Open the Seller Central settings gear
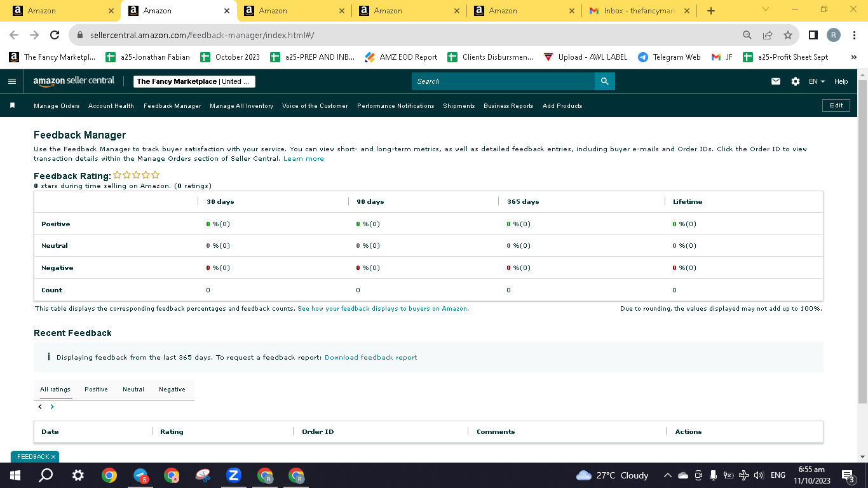This screenshot has height=488, width=868. (796, 81)
